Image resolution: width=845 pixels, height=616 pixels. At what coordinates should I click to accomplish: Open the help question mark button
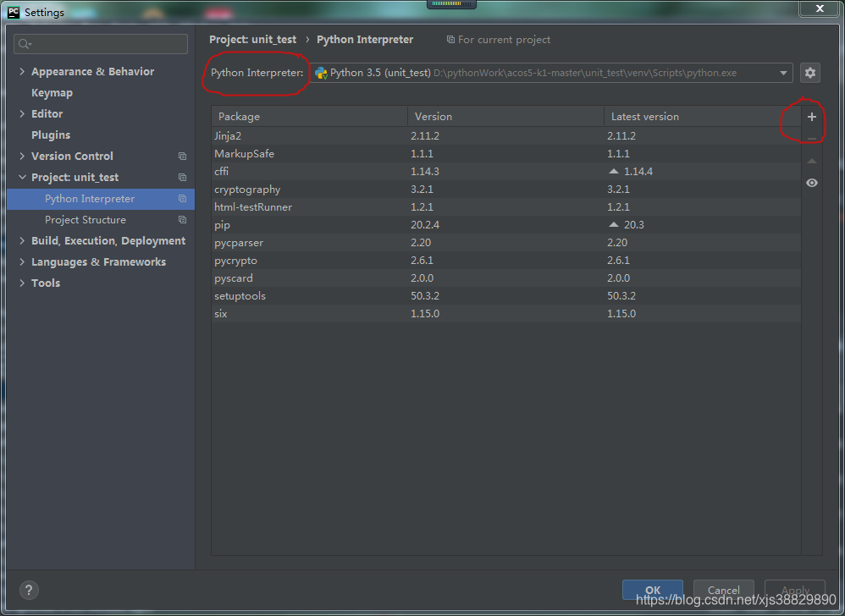29,590
